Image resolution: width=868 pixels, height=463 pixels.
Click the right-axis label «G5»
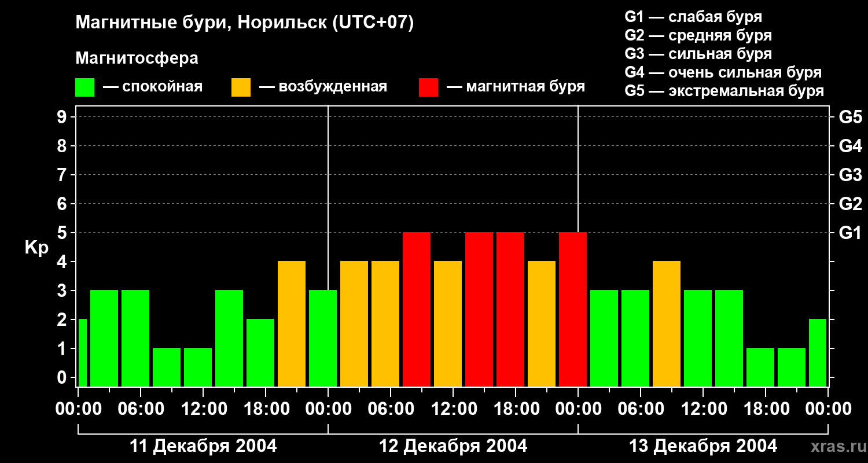[850, 117]
